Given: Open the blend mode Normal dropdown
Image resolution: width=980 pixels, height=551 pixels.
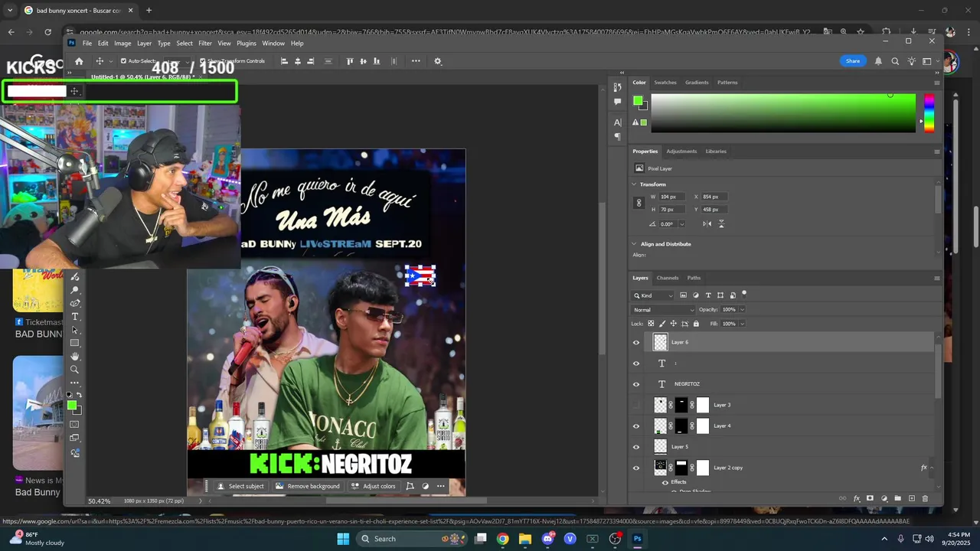Looking at the screenshot, I should [x=663, y=310].
